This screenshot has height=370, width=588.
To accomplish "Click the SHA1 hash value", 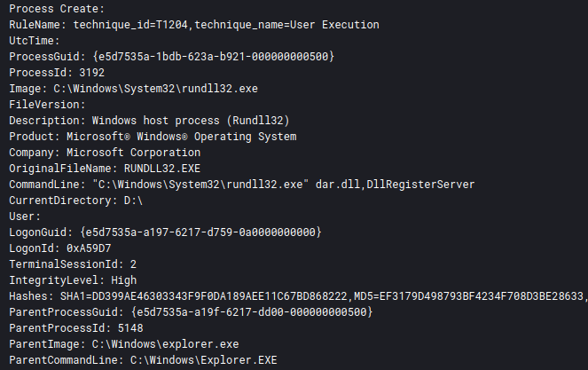I will (x=219, y=296).
